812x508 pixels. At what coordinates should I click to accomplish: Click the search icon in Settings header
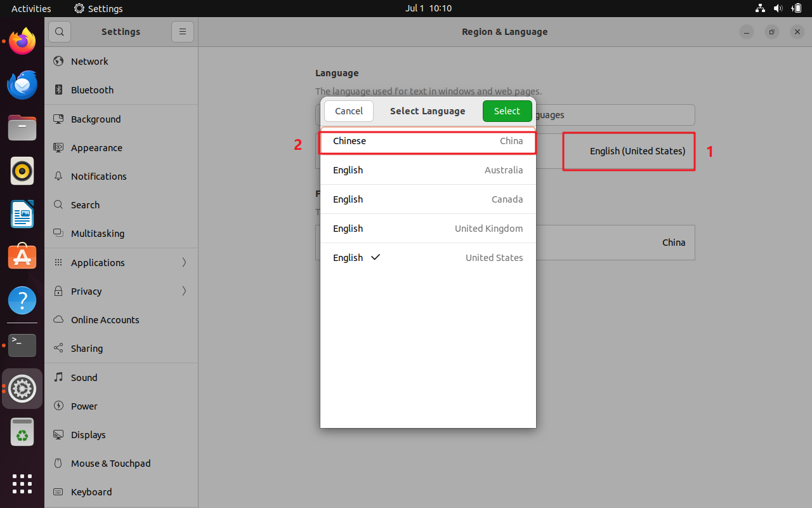tap(60, 32)
